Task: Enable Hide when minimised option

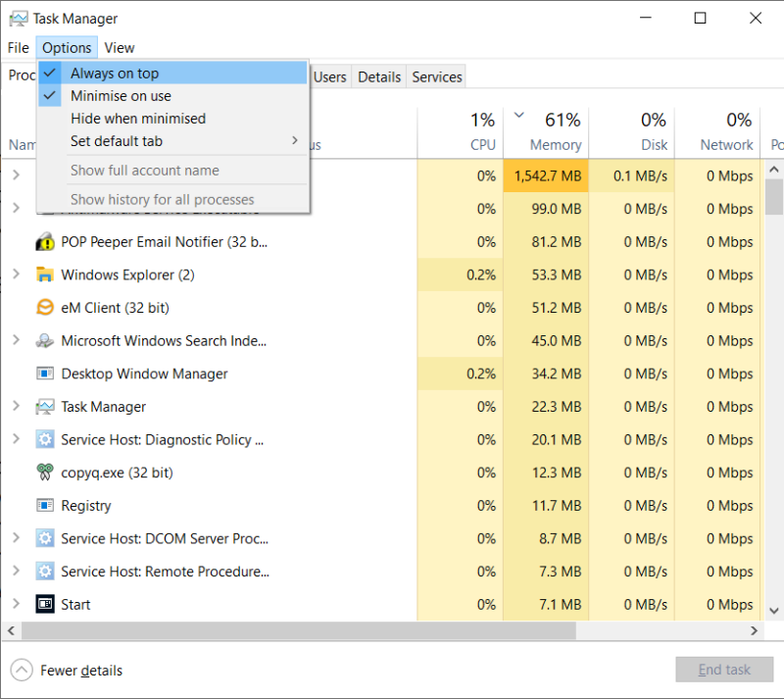Action: pyautogui.click(x=173, y=119)
